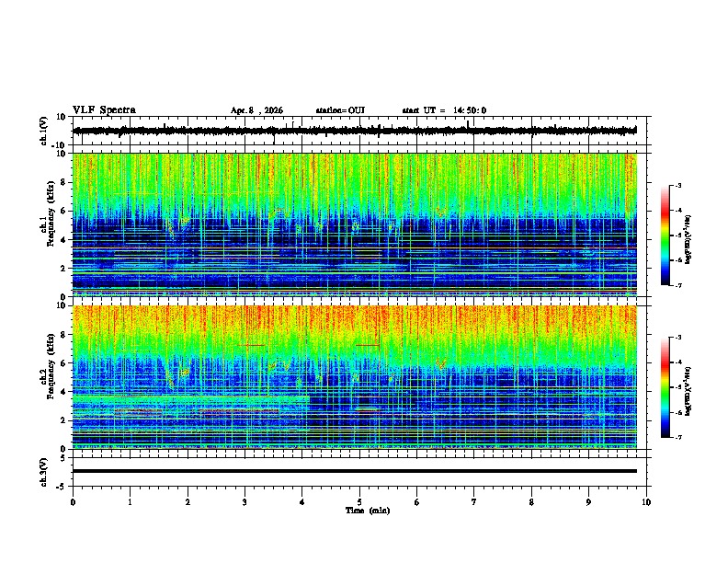Click time axis tick label "2"
Viewport: 728px width, 563px height.
[x=188, y=502]
